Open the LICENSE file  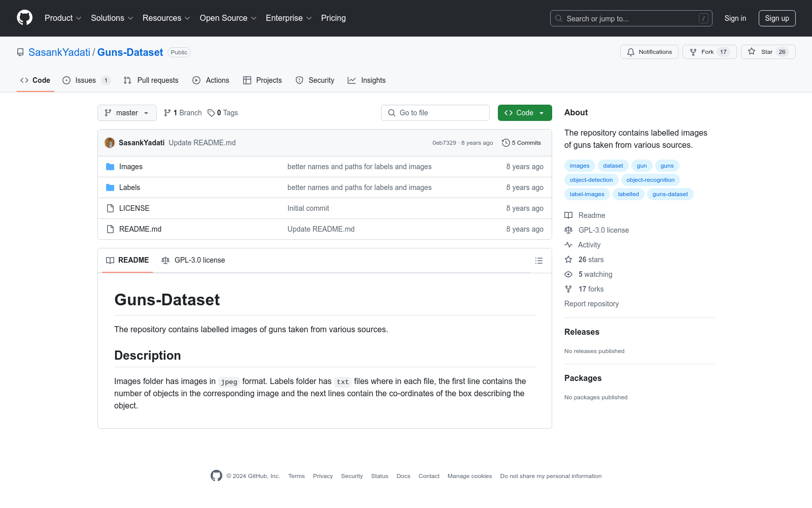(x=134, y=208)
